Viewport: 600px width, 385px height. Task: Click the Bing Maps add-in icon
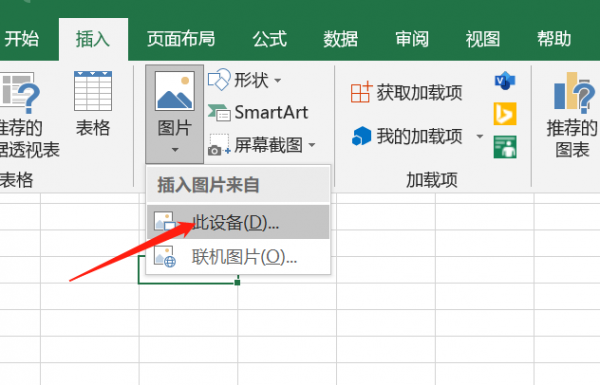pyautogui.click(x=505, y=114)
